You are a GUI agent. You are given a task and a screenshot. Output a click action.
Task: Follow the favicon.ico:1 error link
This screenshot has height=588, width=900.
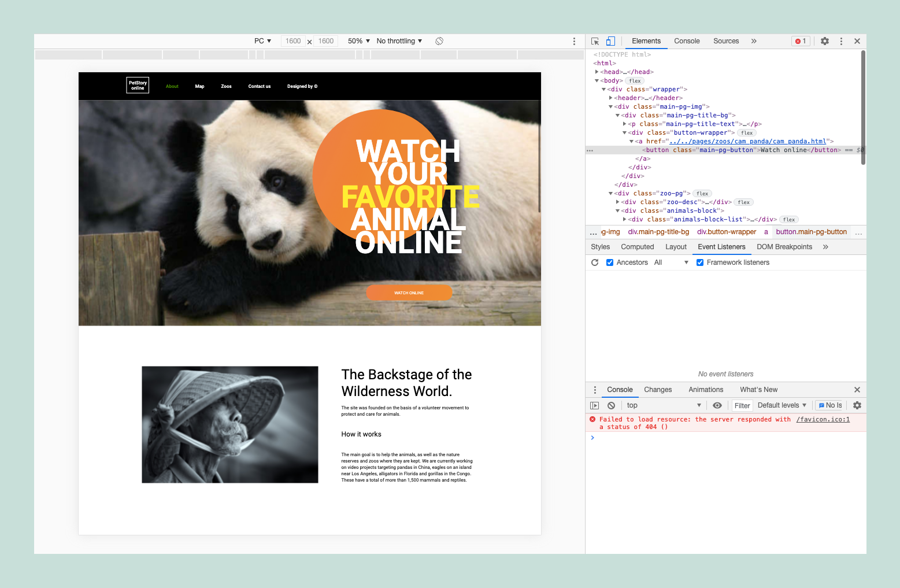coord(822,419)
